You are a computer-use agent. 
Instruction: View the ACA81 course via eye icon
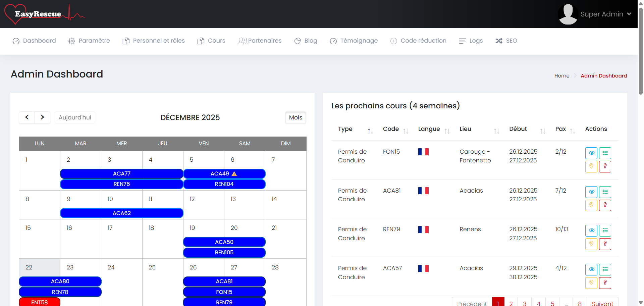(x=591, y=192)
